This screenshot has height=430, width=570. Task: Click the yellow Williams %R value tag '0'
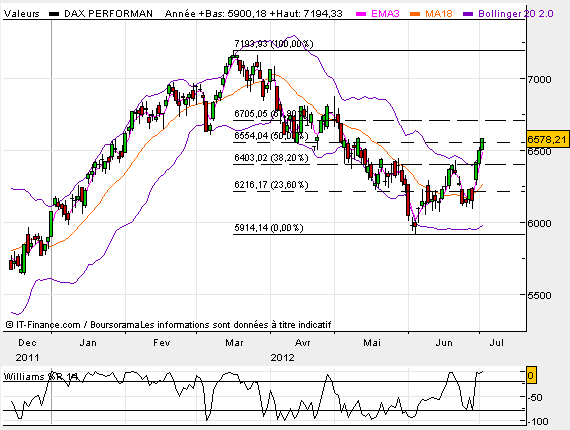click(531, 375)
